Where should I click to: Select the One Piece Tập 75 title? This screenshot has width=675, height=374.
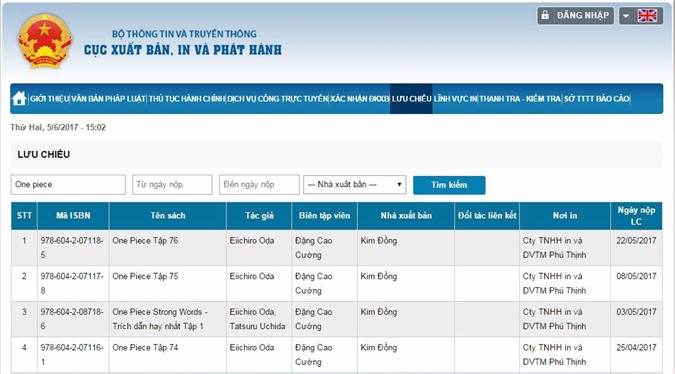click(145, 276)
